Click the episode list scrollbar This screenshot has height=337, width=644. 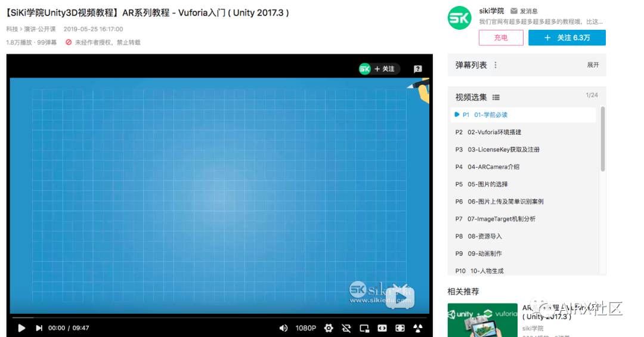[x=602, y=138]
